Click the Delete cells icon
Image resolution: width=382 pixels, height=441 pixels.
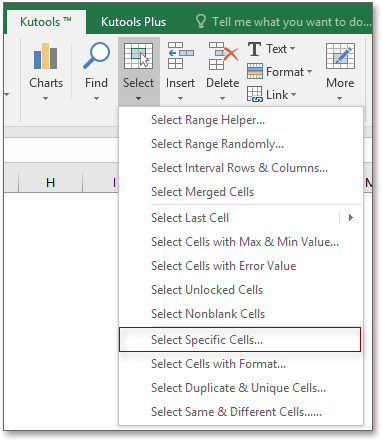click(223, 56)
